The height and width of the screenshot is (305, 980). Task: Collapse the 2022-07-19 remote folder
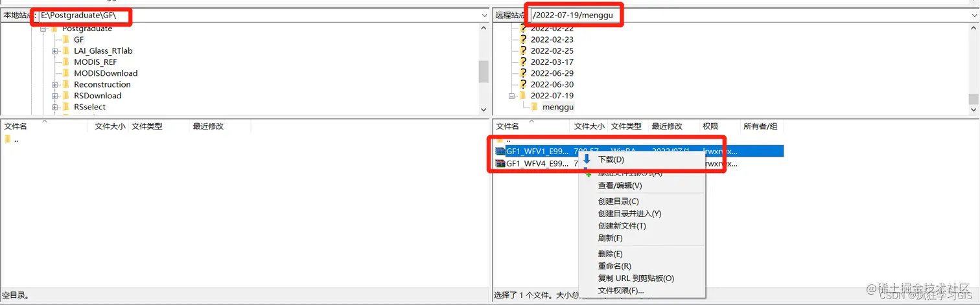tap(512, 96)
